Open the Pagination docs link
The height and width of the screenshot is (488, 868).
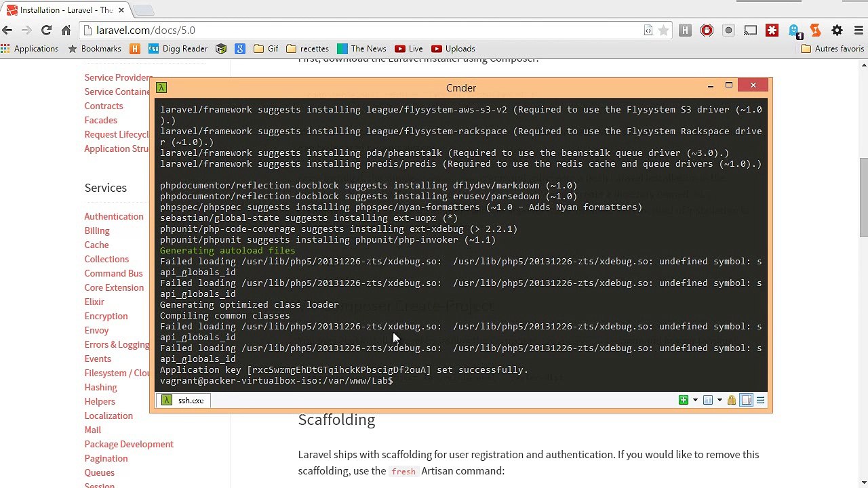click(x=106, y=459)
